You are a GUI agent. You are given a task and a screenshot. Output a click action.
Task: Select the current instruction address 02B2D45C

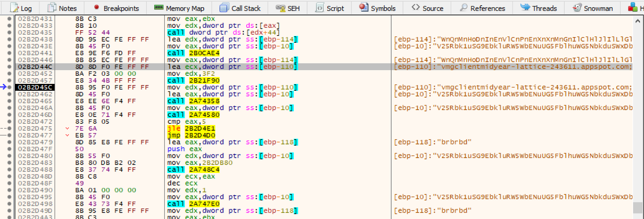(x=35, y=88)
